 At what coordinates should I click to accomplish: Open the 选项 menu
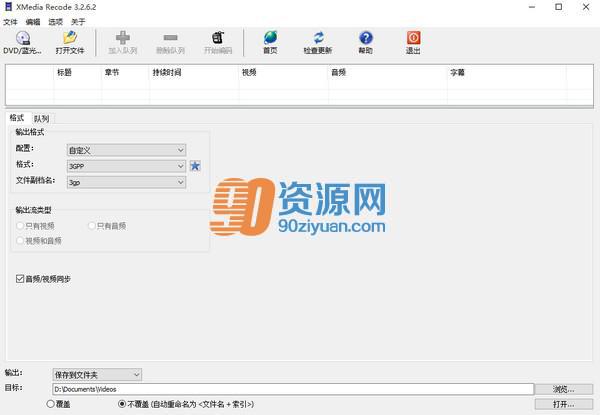55,22
